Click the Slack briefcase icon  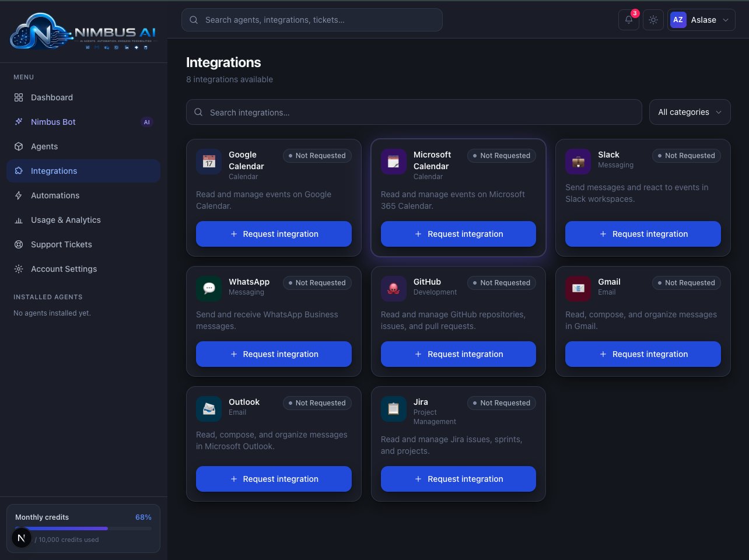pyautogui.click(x=578, y=162)
